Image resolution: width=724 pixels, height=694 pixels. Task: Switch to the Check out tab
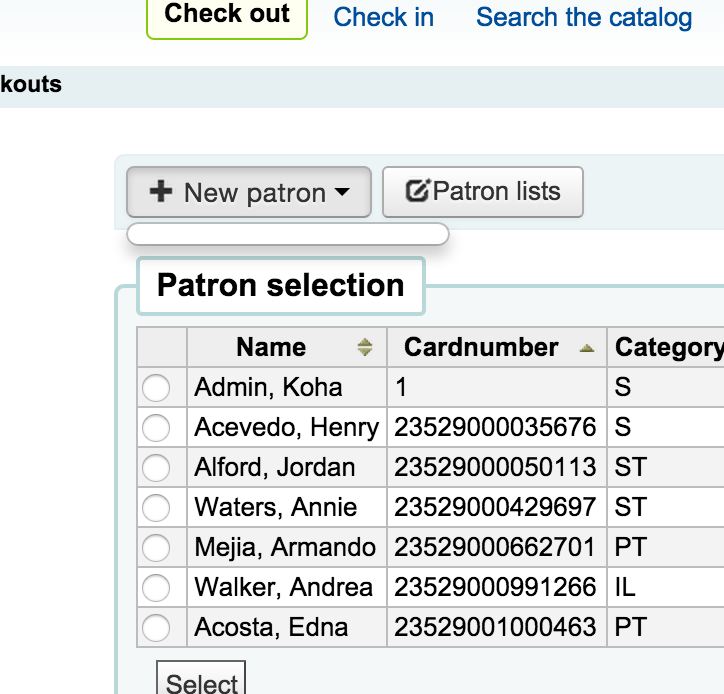[227, 15]
